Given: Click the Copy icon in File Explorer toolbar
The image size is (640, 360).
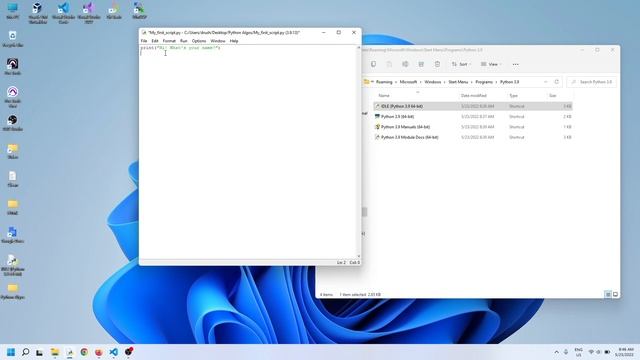Looking at the screenshot, I should tap(373, 64).
